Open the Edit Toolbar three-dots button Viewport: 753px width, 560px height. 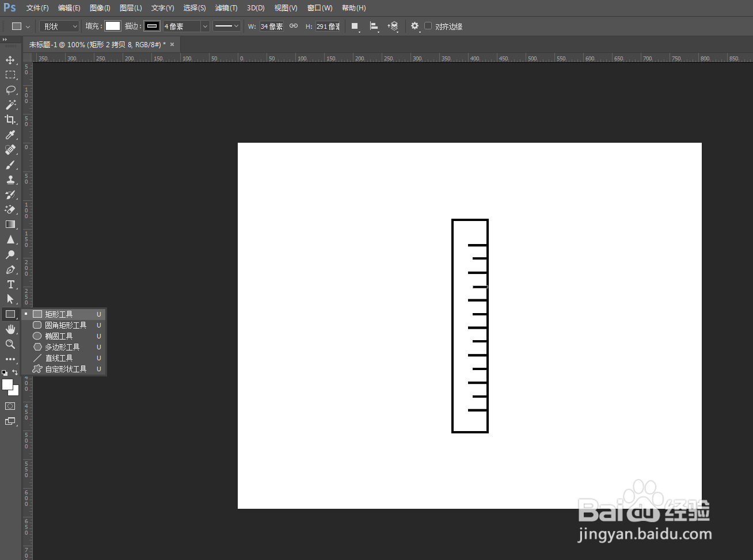(x=10, y=359)
